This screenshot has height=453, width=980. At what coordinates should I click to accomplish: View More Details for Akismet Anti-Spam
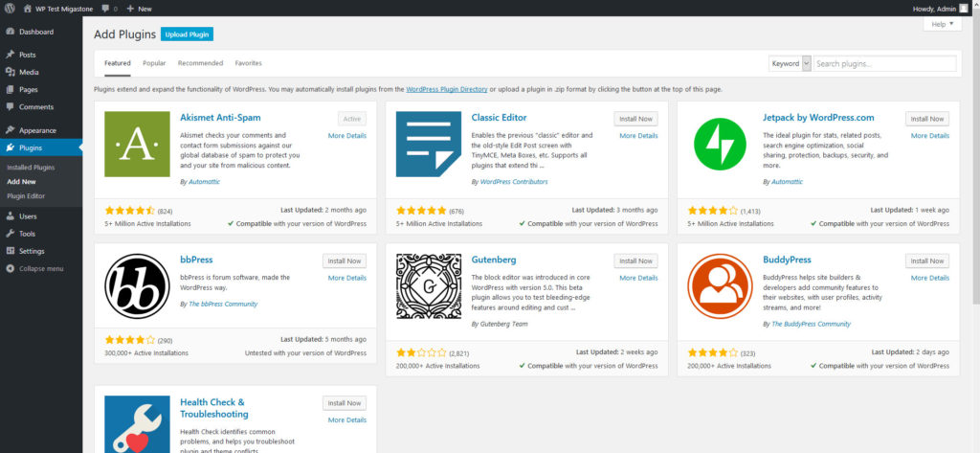point(347,136)
